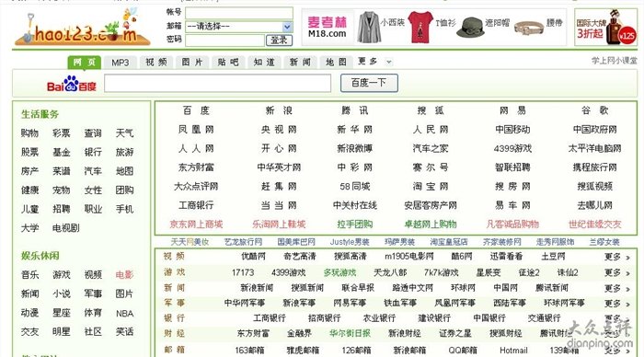Select the 视频 search tab
The width and height of the screenshot is (644, 357).
[156, 63]
